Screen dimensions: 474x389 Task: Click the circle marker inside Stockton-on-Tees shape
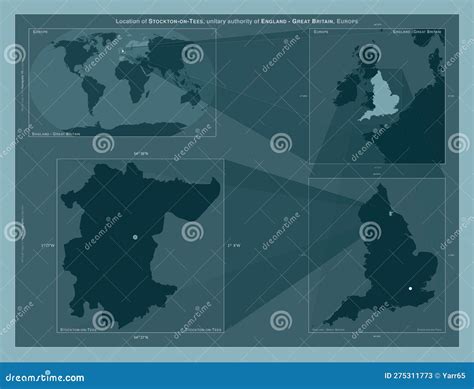pos(135,237)
